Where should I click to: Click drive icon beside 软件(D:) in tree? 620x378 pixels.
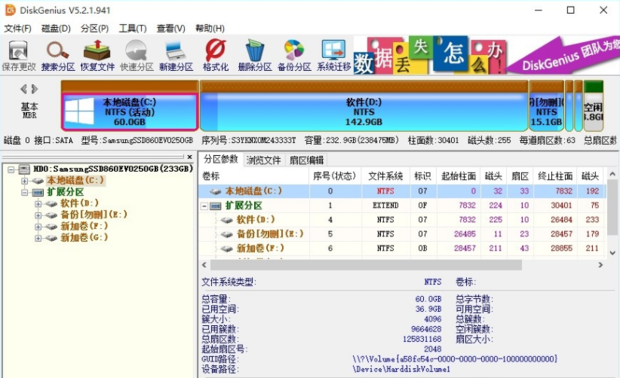51,204
